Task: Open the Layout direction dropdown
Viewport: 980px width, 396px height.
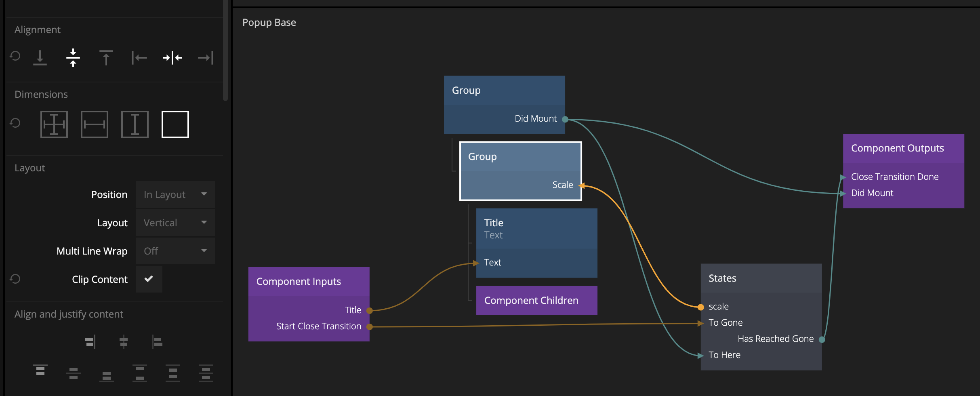Action: tap(175, 223)
